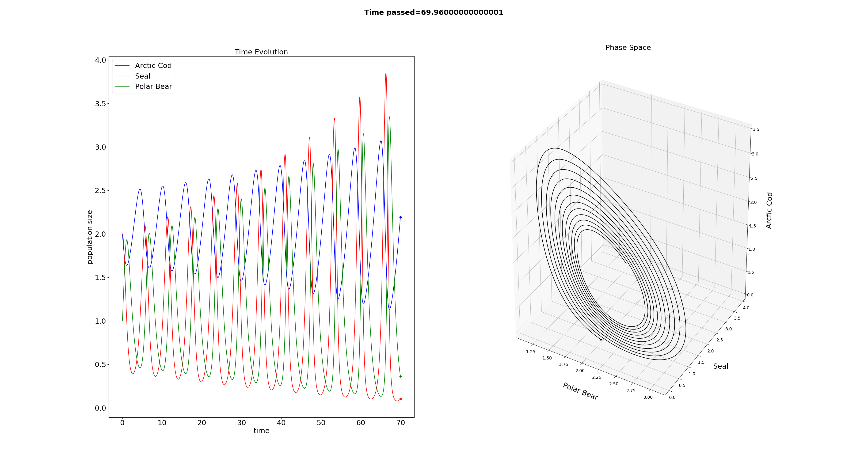Click the red end-point marker dot

(x=400, y=399)
